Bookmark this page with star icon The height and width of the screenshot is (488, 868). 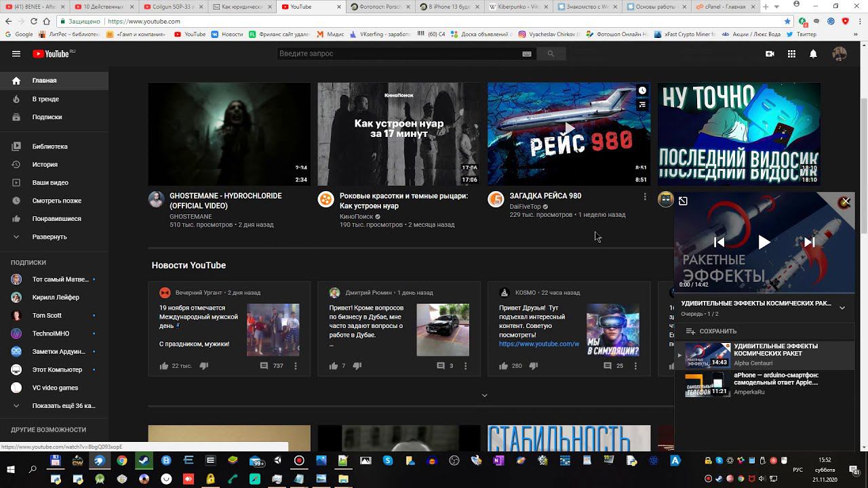tap(787, 22)
